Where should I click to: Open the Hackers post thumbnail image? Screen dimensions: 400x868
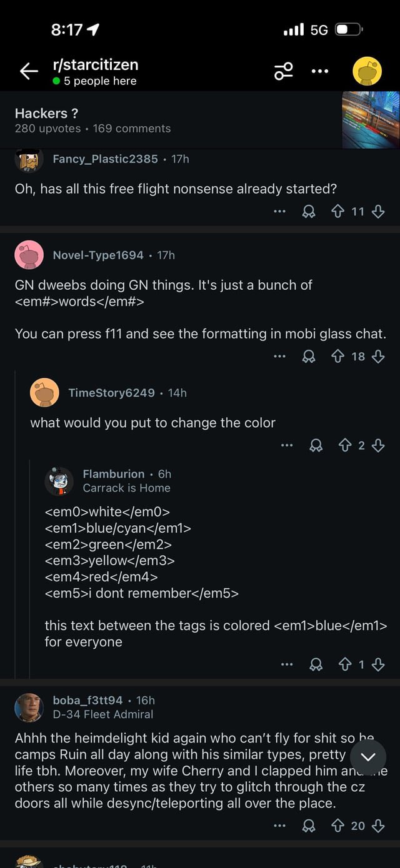tap(370, 119)
